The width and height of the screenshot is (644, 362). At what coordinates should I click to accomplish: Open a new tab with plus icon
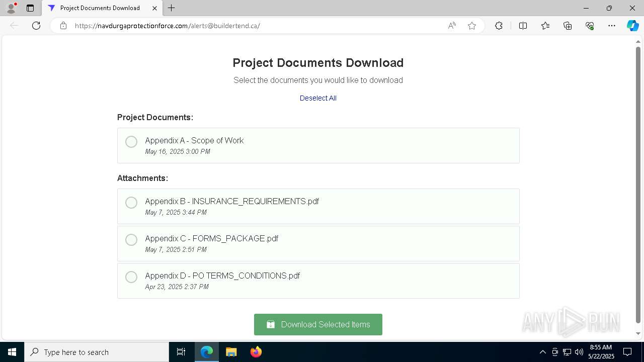tap(172, 8)
